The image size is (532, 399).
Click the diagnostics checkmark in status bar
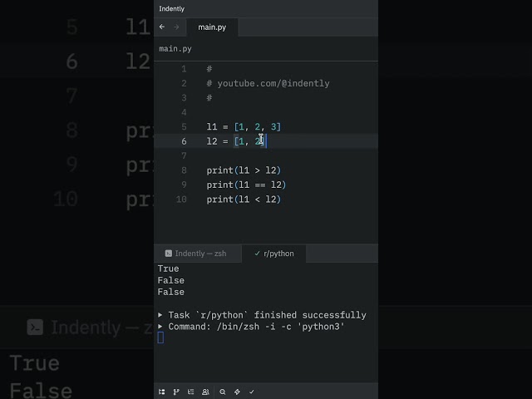click(x=251, y=392)
